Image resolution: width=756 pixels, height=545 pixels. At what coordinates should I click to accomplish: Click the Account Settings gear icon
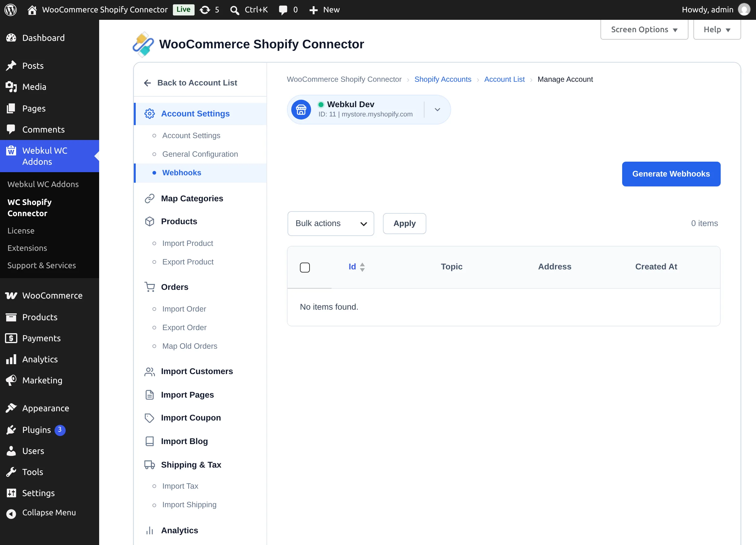(x=150, y=114)
